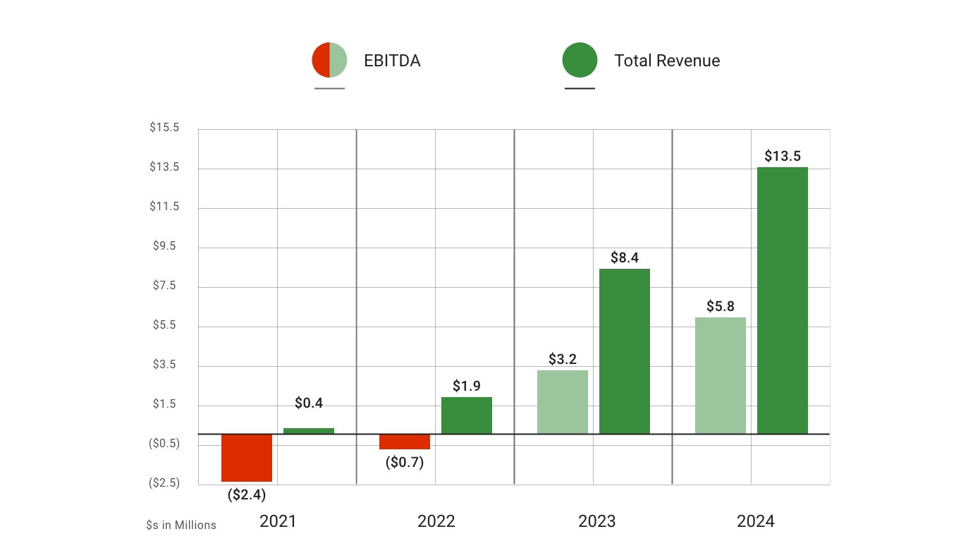Click the $3.2 data label
The width and height of the screenshot is (980, 553).
(x=563, y=359)
